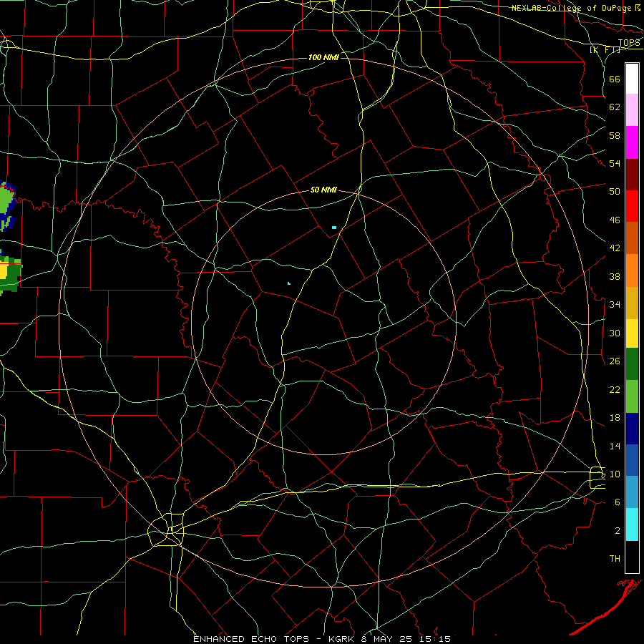Click legend value '14'
The height and width of the screenshot is (644, 644).
pos(615,446)
